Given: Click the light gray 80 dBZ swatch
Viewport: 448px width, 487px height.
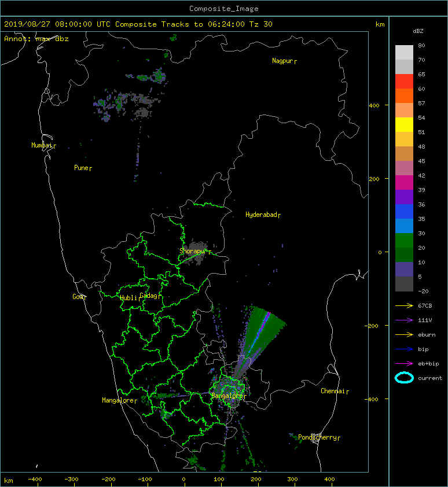Looking at the screenshot, I should 404,52.
